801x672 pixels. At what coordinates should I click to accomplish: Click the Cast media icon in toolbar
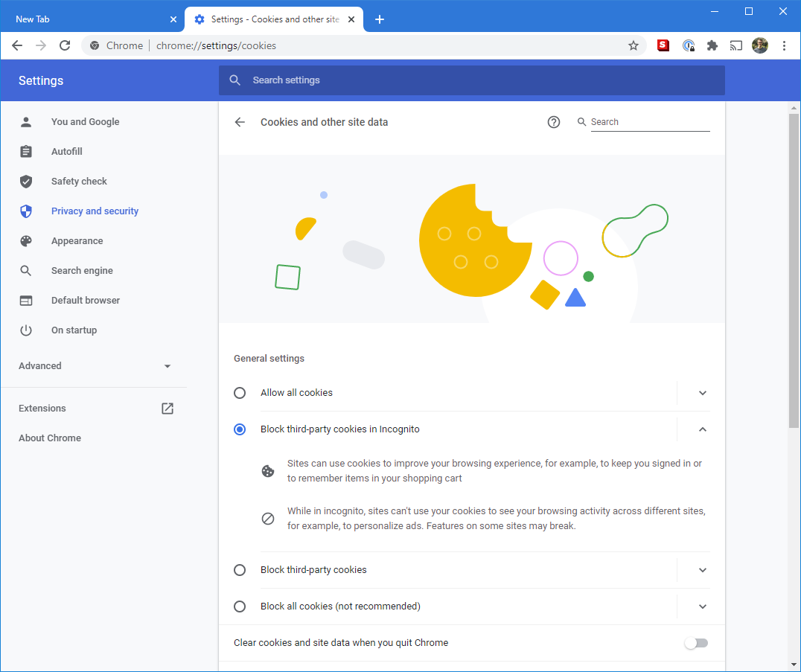click(735, 45)
